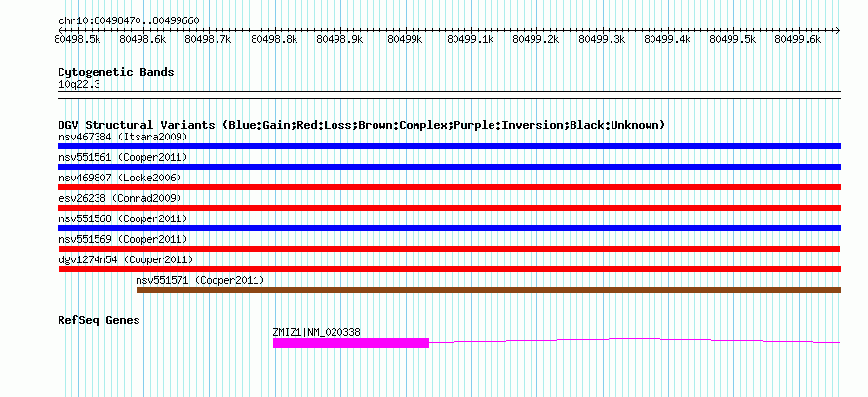This screenshot has width=868, height=397.
Task: Click the brown complex bar for nsv551571
Action: [x=489, y=290]
